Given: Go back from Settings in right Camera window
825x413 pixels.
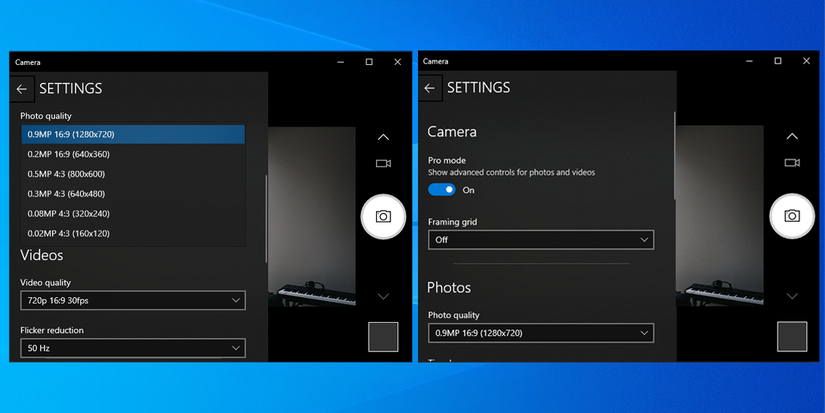Looking at the screenshot, I should point(430,88).
